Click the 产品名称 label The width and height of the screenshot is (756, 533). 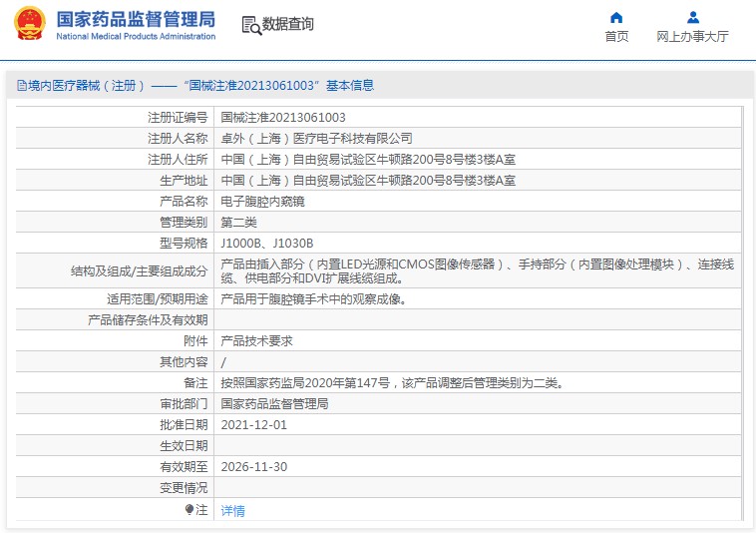point(184,202)
